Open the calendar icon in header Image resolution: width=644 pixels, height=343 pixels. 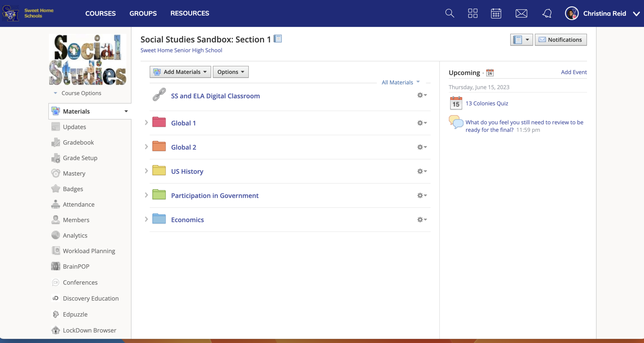click(x=496, y=13)
